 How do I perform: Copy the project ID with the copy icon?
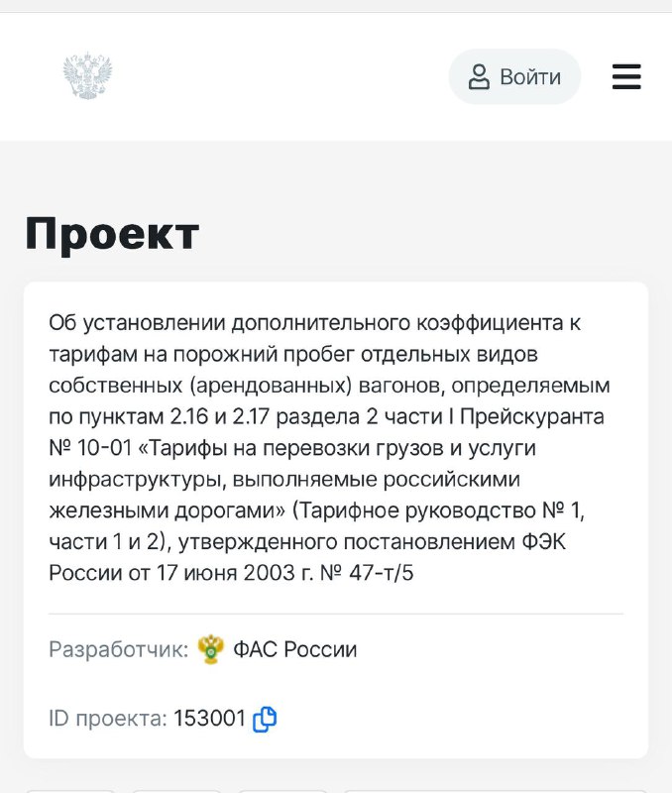[265, 719]
